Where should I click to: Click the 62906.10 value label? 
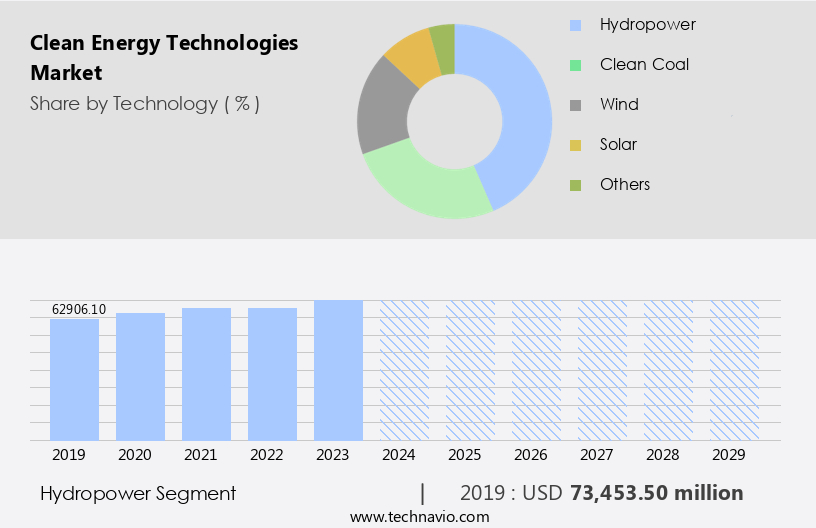79,310
